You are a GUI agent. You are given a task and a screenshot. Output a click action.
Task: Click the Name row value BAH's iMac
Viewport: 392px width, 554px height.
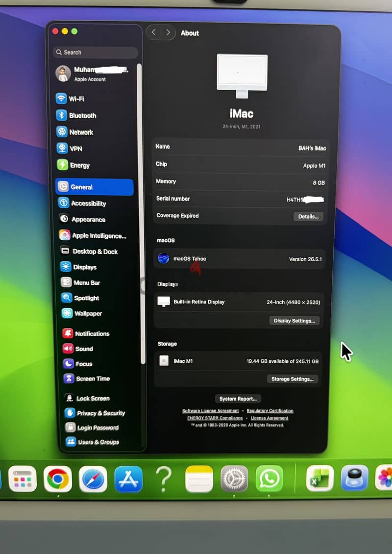coord(312,148)
